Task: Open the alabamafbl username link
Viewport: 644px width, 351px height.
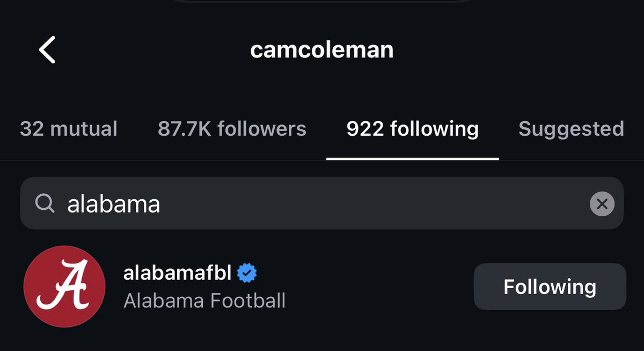Action: tap(178, 273)
